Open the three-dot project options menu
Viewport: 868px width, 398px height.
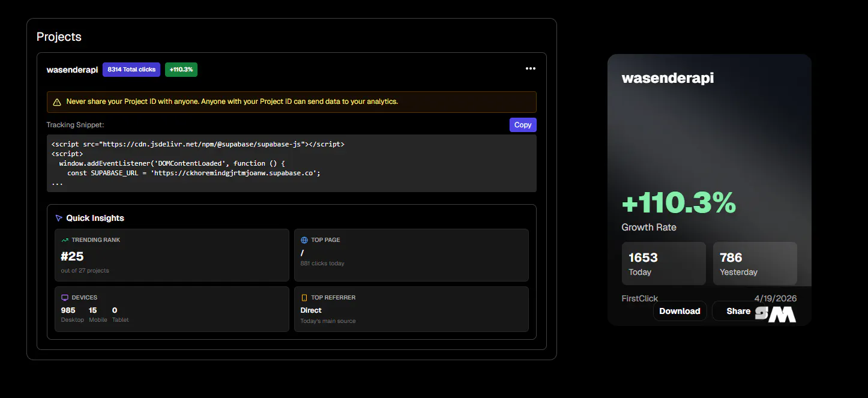(x=530, y=68)
